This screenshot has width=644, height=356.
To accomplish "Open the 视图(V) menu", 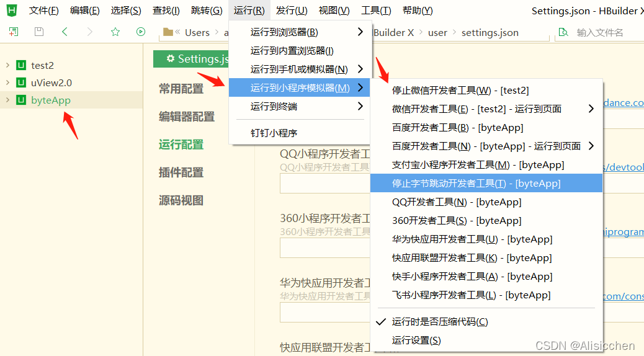I will coord(334,11).
